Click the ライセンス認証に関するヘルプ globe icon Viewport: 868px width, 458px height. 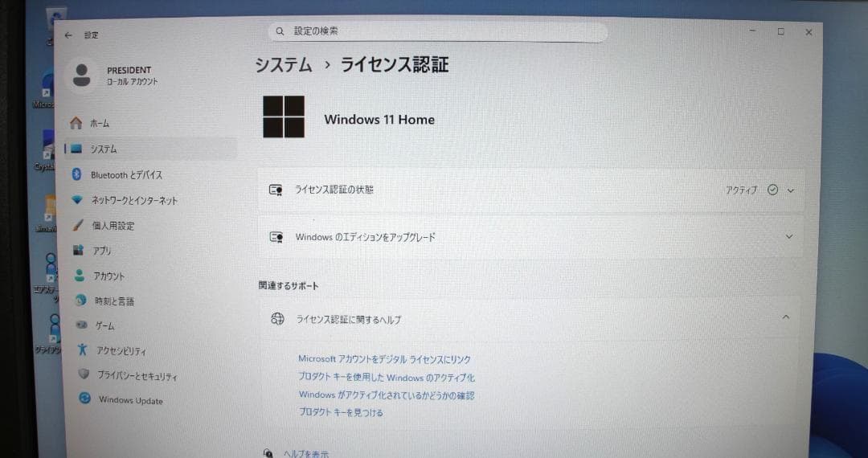(x=277, y=319)
